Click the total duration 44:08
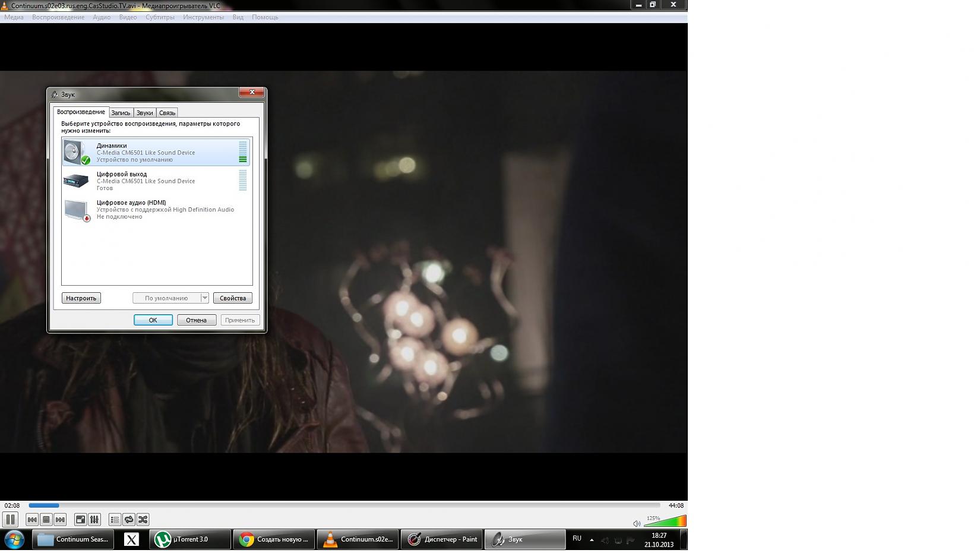 click(676, 506)
